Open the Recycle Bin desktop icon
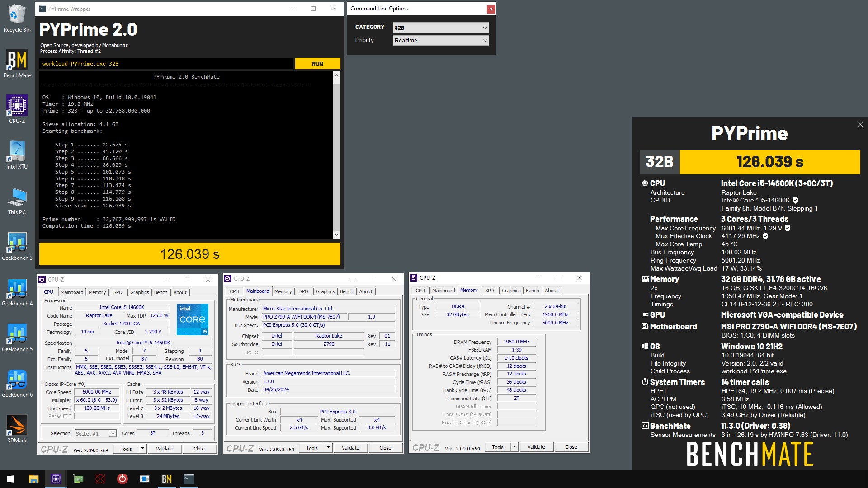The width and height of the screenshot is (868, 488). tap(17, 18)
